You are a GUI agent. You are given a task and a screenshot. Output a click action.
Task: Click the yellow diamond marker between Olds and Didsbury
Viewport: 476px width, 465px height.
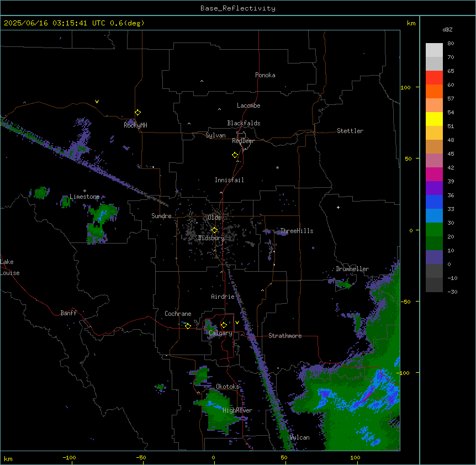click(x=215, y=230)
